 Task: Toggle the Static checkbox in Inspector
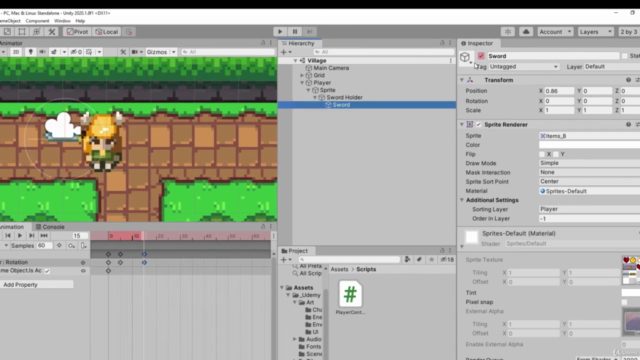[624, 56]
